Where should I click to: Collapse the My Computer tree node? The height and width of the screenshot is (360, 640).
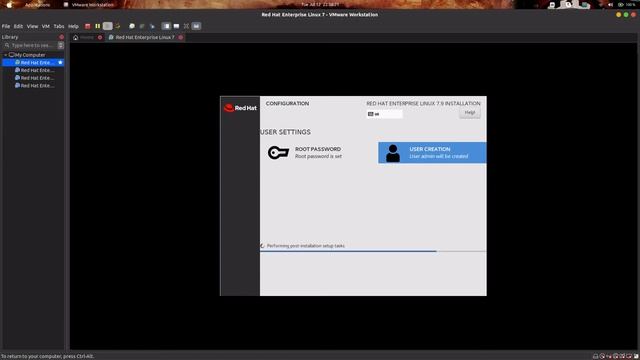coord(6,55)
